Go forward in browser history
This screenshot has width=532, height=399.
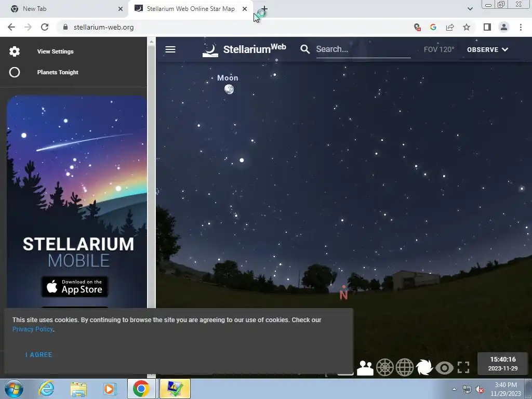coord(28,27)
